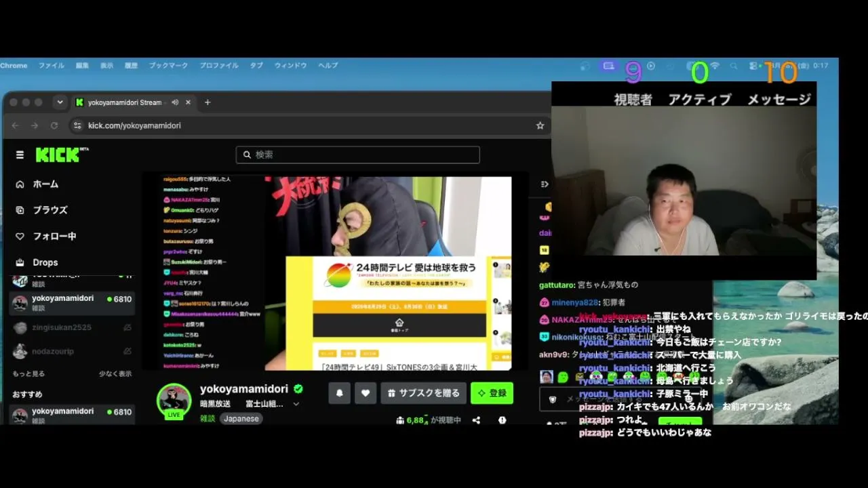Open the nodazourip offline channel

pyautogui.click(x=72, y=351)
